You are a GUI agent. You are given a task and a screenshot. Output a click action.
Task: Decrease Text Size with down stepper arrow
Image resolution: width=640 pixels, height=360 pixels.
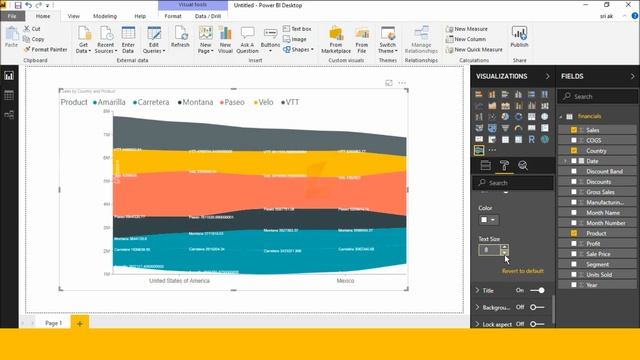tap(505, 253)
